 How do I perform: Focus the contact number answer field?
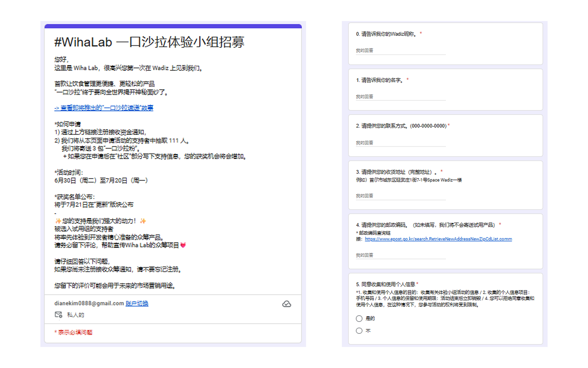click(401, 143)
